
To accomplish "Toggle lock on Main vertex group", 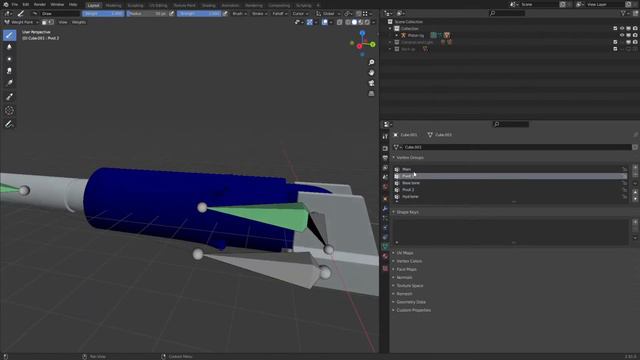I will coord(624,169).
